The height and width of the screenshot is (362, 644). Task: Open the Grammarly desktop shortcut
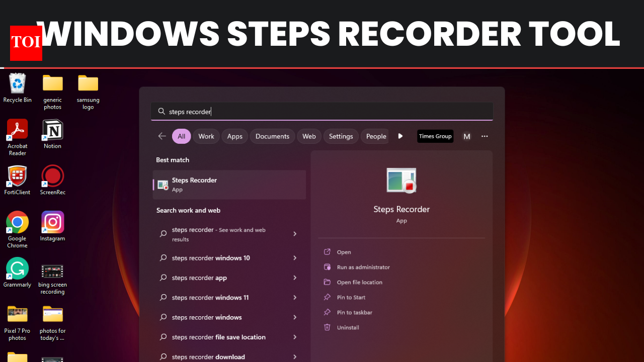pyautogui.click(x=17, y=273)
